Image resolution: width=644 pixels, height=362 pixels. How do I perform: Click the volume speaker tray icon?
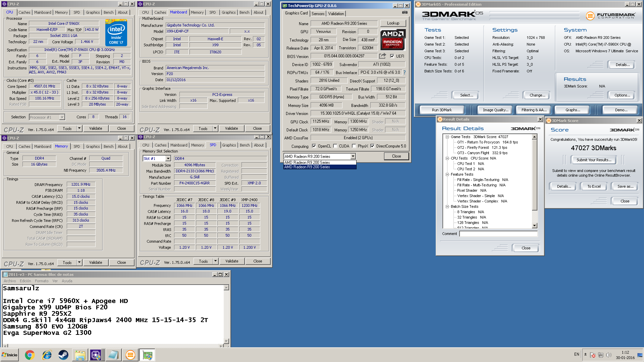(x=609, y=355)
